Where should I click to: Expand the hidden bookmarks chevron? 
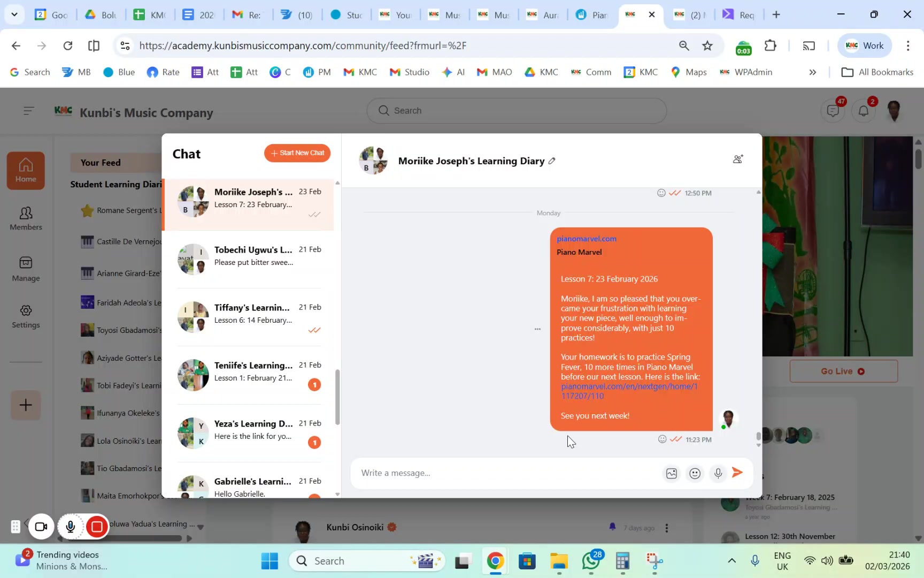click(812, 72)
